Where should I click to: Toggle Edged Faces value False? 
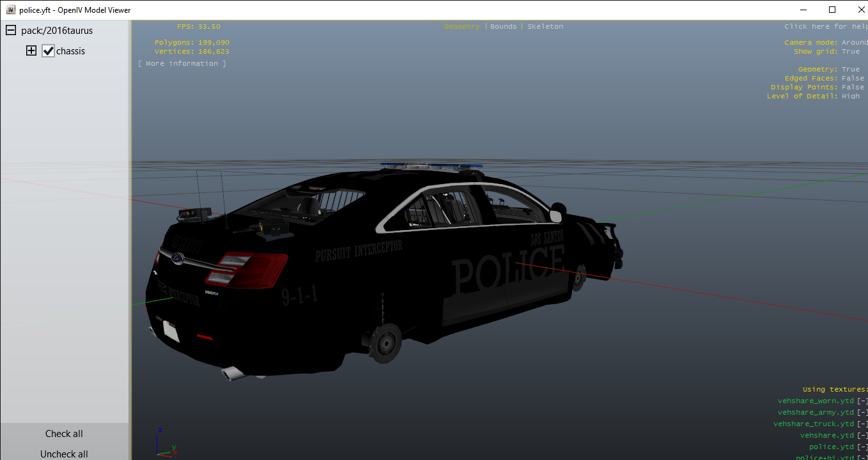pos(853,79)
